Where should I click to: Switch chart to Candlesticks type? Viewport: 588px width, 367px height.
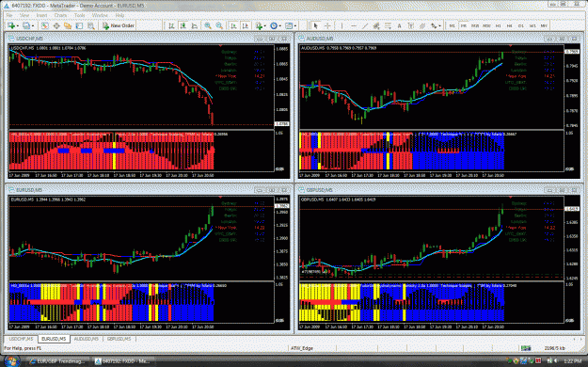tap(183, 25)
